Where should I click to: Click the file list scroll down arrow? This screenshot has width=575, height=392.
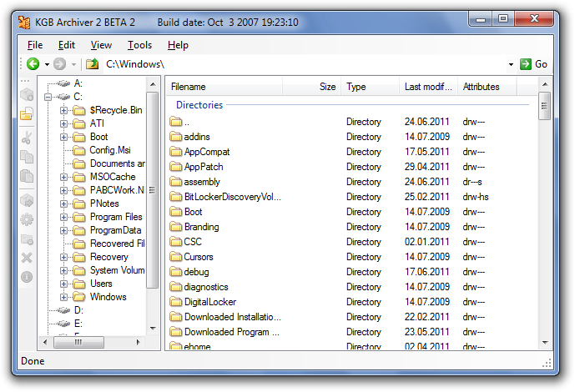[545, 343]
